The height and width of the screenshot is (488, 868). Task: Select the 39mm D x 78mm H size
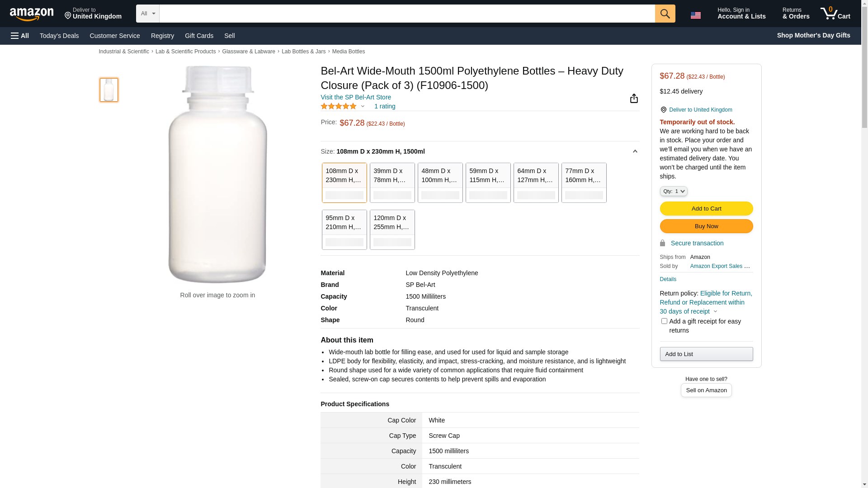coord(392,183)
